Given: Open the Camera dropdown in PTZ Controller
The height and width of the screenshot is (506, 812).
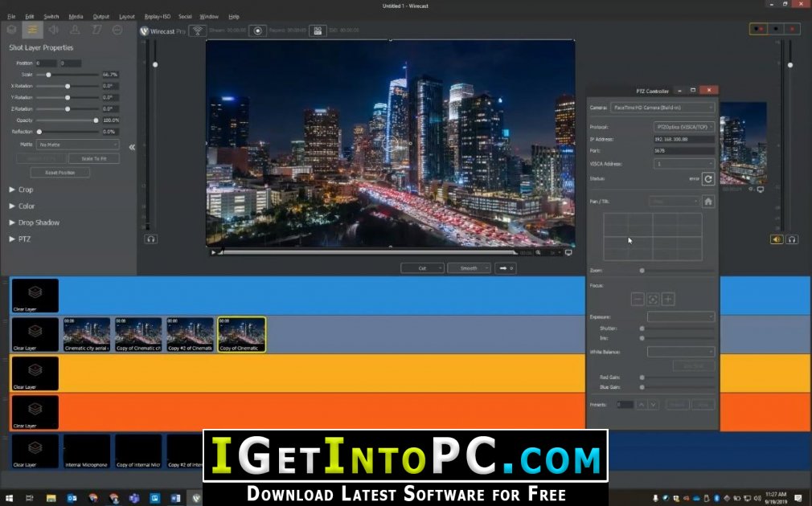Looking at the screenshot, I should click(x=662, y=108).
